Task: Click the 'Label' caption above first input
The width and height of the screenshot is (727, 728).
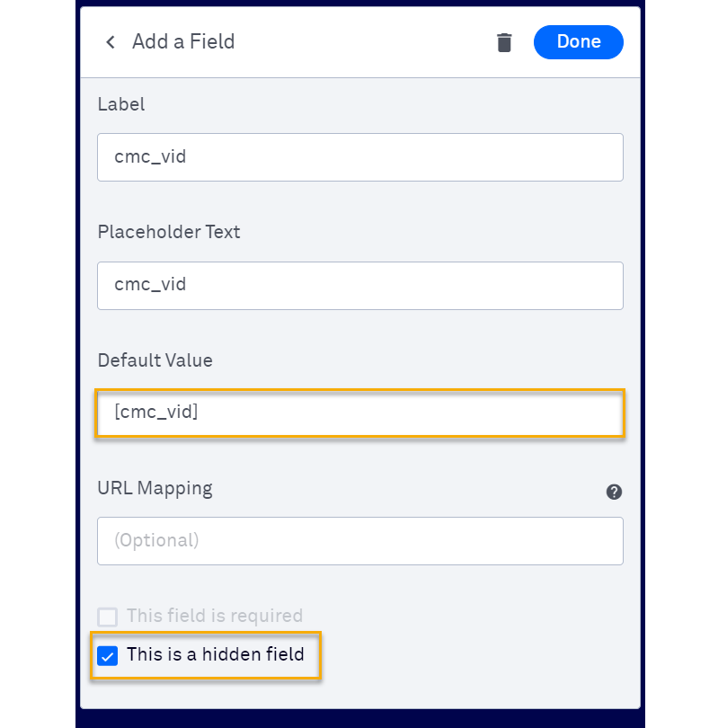Action: (121, 104)
